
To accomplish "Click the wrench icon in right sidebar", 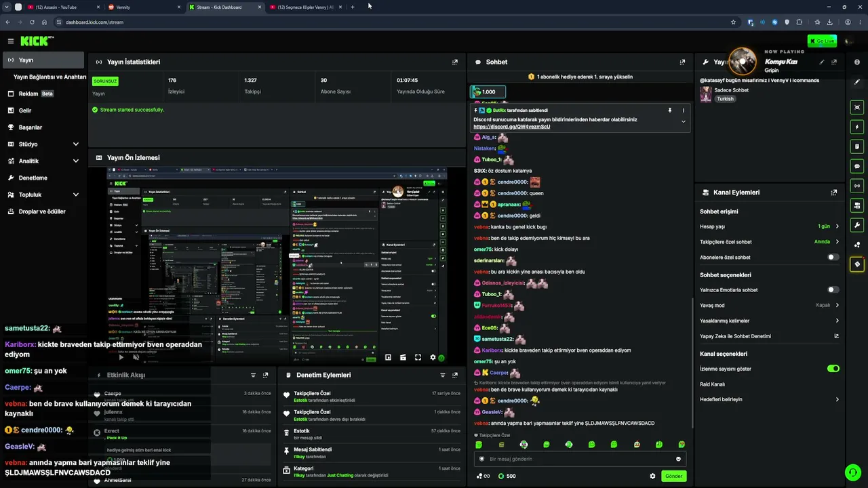I will (857, 225).
